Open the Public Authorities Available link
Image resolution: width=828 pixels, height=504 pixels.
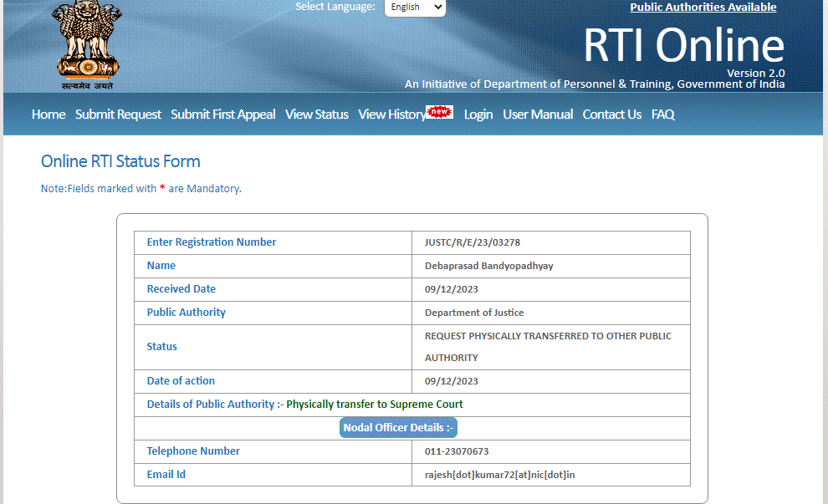click(x=703, y=8)
